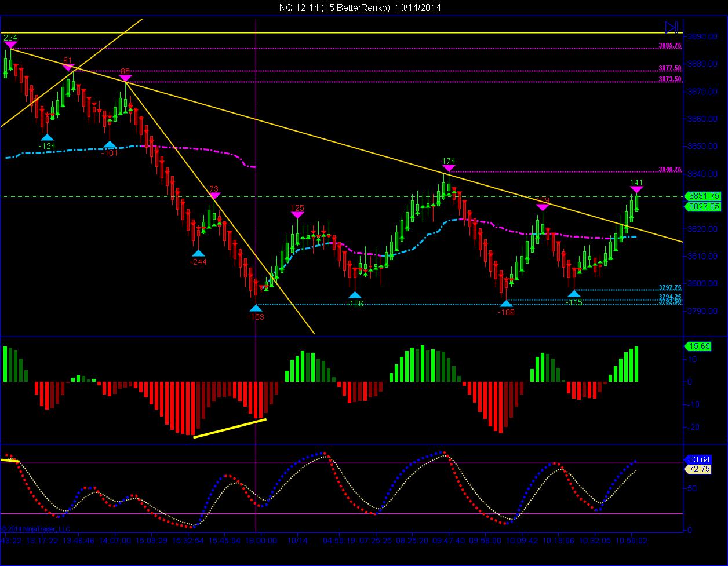Select the cyan swing-low triangle labeled -106

coord(355,295)
